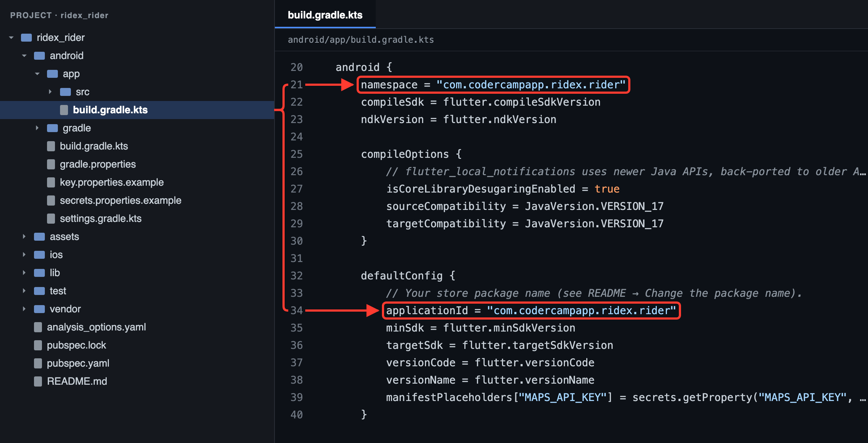Click 'manifestPlaceholders' on line 39

(x=449, y=397)
